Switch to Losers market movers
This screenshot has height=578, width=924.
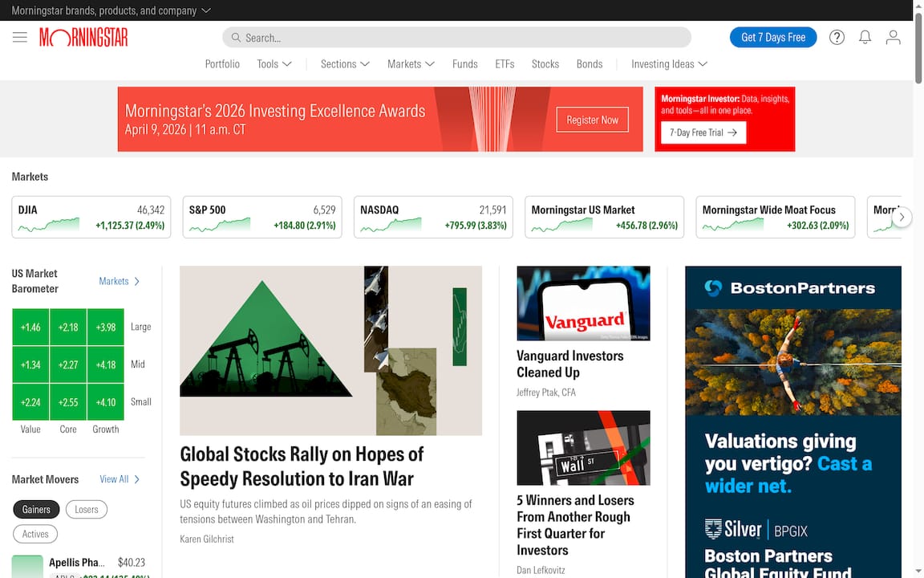pyautogui.click(x=87, y=510)
